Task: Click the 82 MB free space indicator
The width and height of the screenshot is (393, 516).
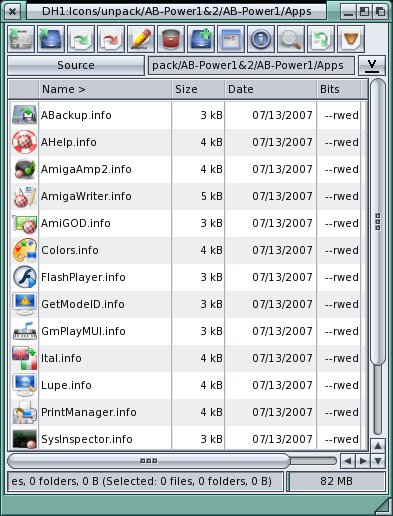Action: coord(336,481)
